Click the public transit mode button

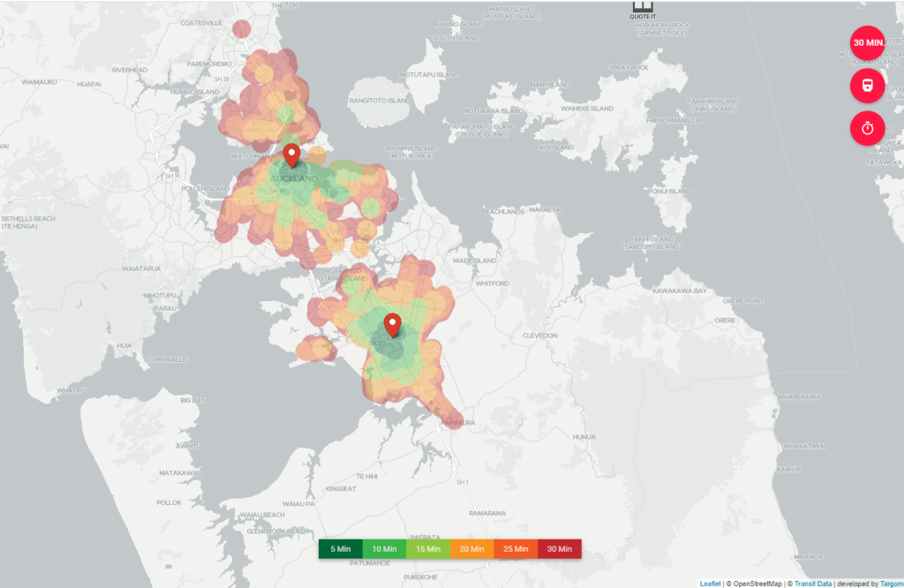coord(867,86)
